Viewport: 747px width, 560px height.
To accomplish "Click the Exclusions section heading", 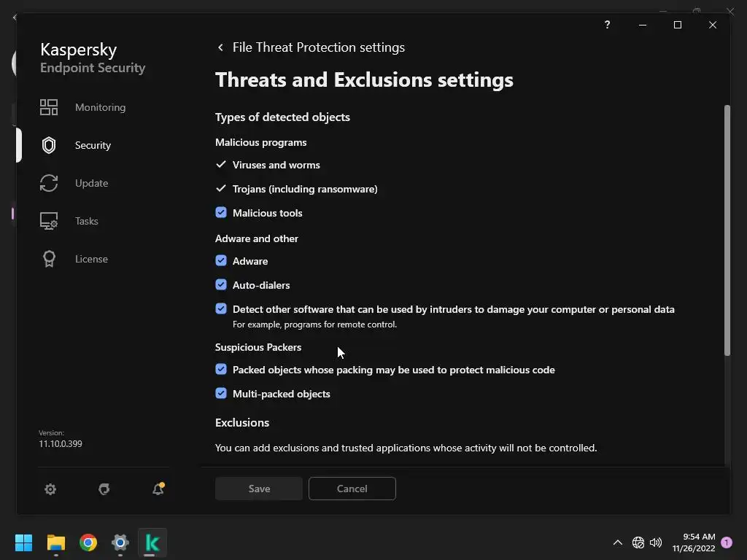I will (242, 423).
